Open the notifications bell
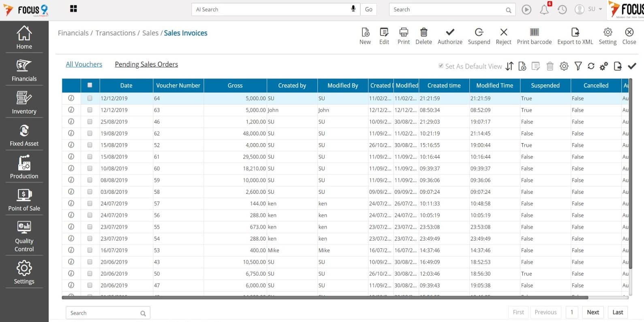Viewport: 644px width, 322px height. [x=544, y=10]
